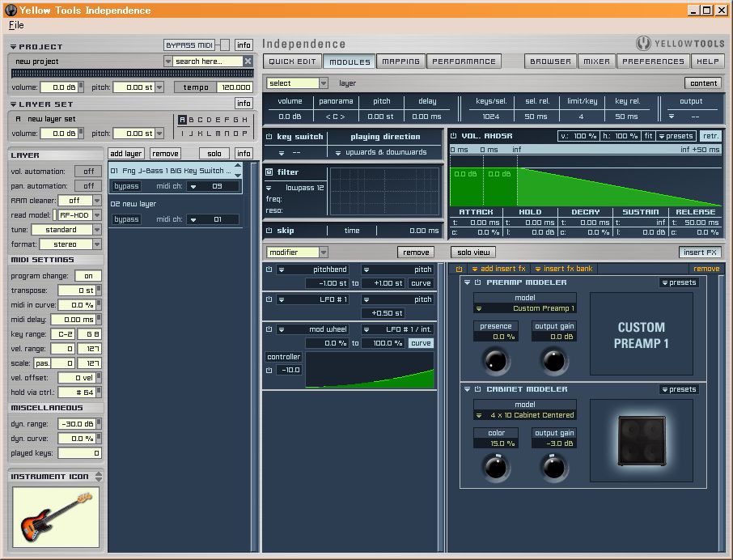The height and width of the screenshot is (560, 733).
Task: Toggle the mod wheel curve button
Action: click(421, 343)
